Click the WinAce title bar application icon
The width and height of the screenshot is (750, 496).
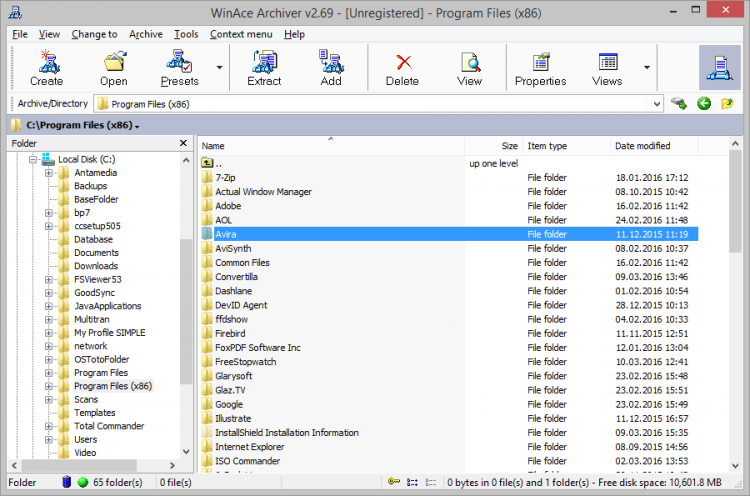15,12
